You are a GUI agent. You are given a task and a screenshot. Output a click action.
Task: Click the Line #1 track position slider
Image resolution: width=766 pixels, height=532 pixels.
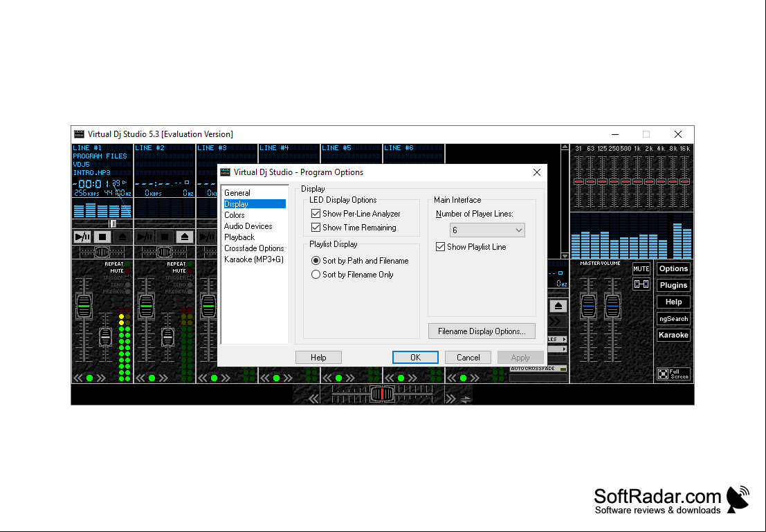pyautogui.click(x=112, y=223)
